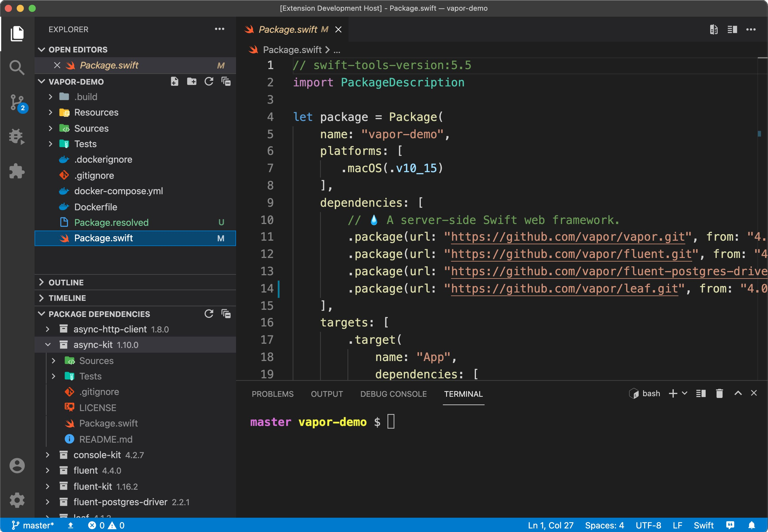Add a new terminal with plus button
Viewport: 768px width, 532px height.
(x=673, y=394)
